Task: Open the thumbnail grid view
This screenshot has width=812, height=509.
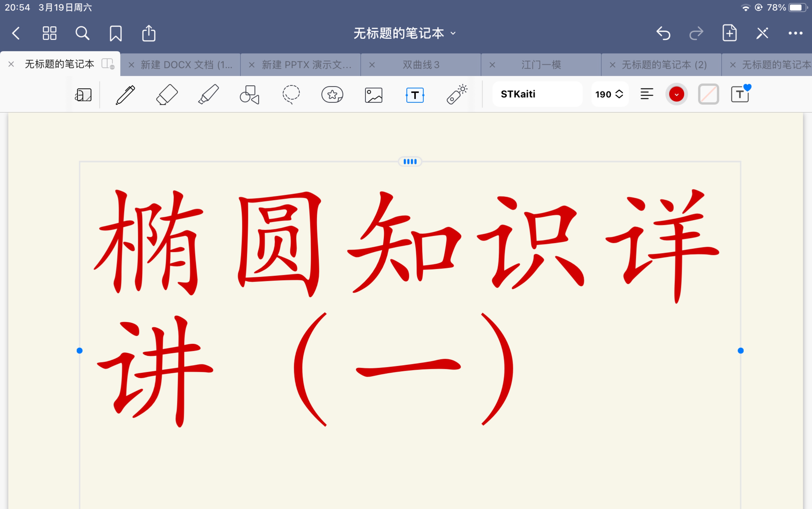Action: point(49,33)
